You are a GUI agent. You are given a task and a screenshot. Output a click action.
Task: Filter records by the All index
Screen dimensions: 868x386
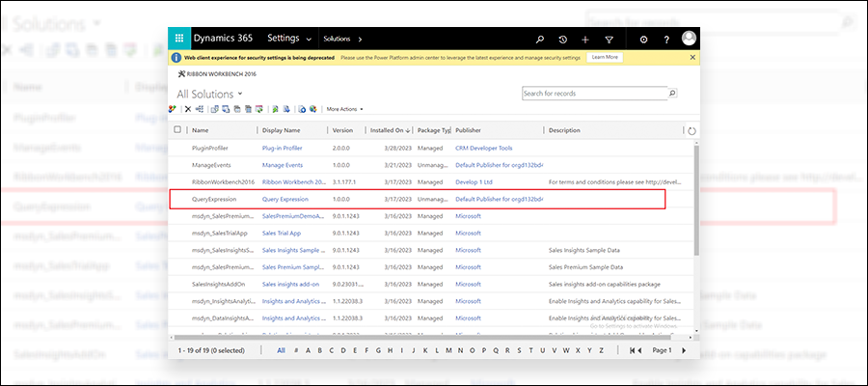click(x=282, y=350)
